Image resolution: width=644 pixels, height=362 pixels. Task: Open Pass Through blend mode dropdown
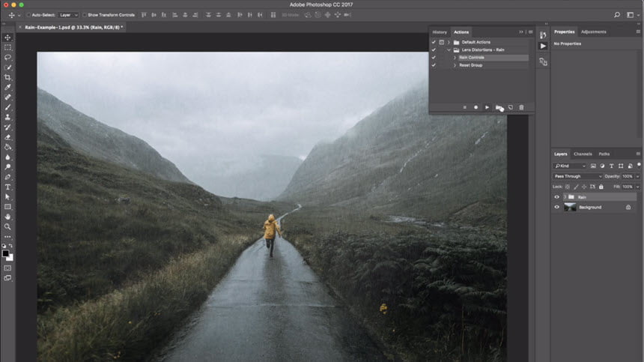point(577,176)
